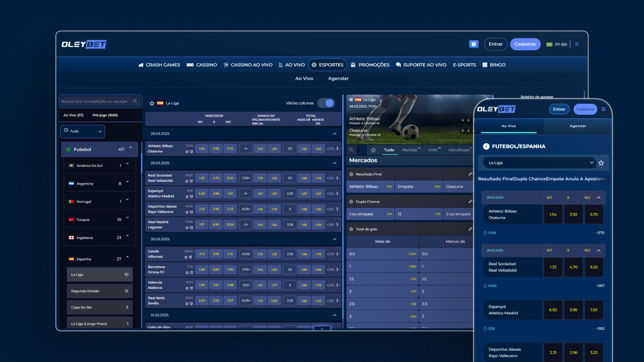Image resolution: width=644 pixels, height=362 pixels.
Task: Toggle the favorite star on Real Madrid vs Leganes
Action: click(186, 228)
